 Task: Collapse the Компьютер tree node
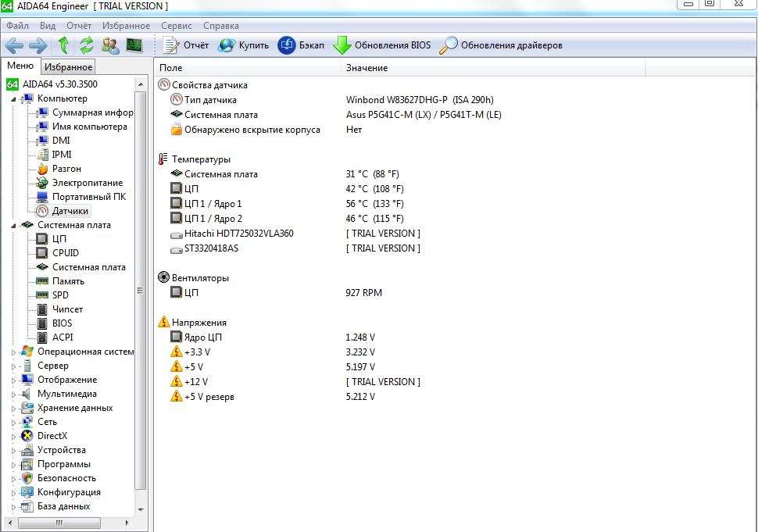click(13, 99)
